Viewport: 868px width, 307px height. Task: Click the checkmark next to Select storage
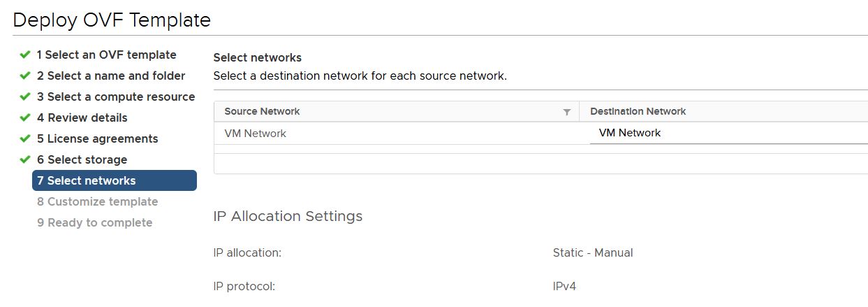25,159
